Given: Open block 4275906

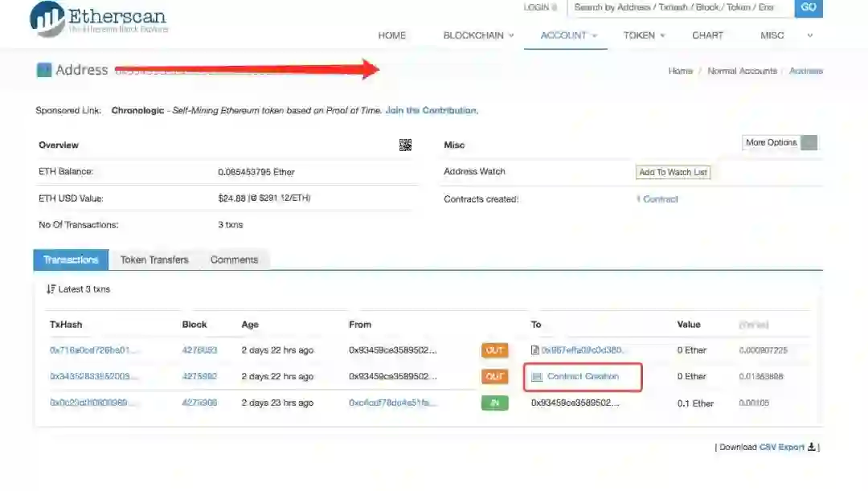Looking at the screenshot, I should (x=199, y=403).
